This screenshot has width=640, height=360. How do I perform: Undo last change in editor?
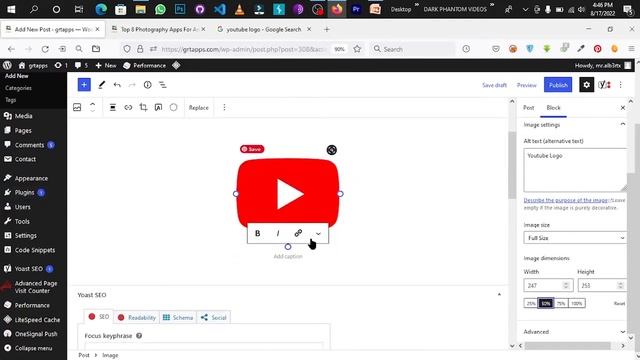click(x=117, y=85)
